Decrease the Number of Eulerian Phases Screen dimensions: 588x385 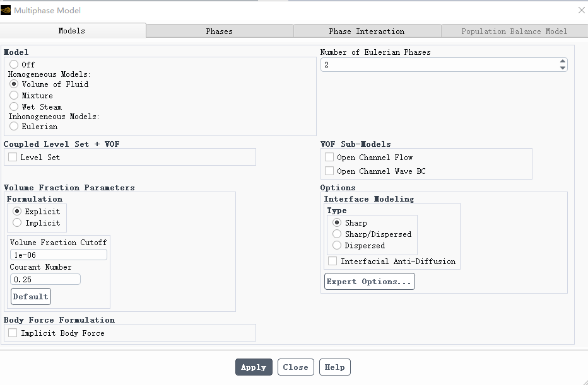[x=562, y=68]
